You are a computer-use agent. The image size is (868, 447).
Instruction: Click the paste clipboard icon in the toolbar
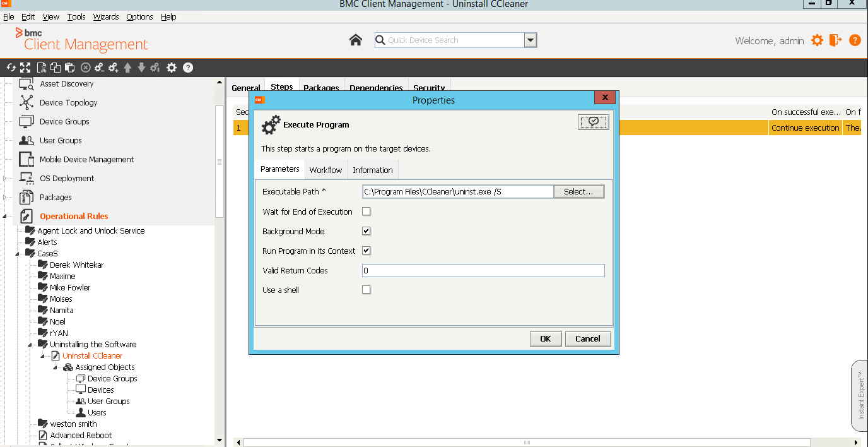[69, 68]
